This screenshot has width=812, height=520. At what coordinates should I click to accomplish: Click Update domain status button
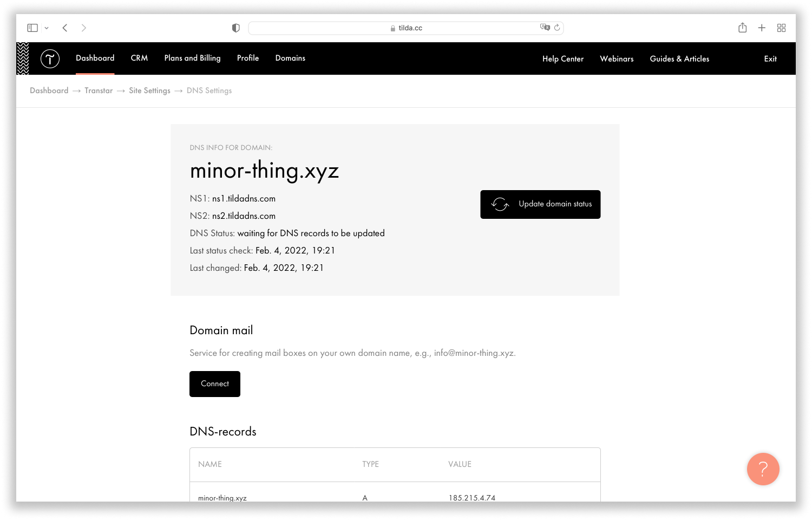coord(540,204)
